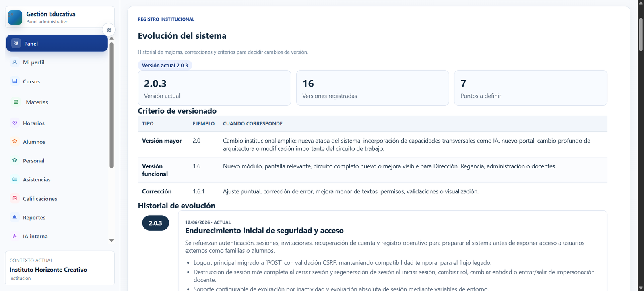This screenshot has width=644, height=291.
Task: Click the 'Evolución del sistema' heading
Action: coord(182,36)
